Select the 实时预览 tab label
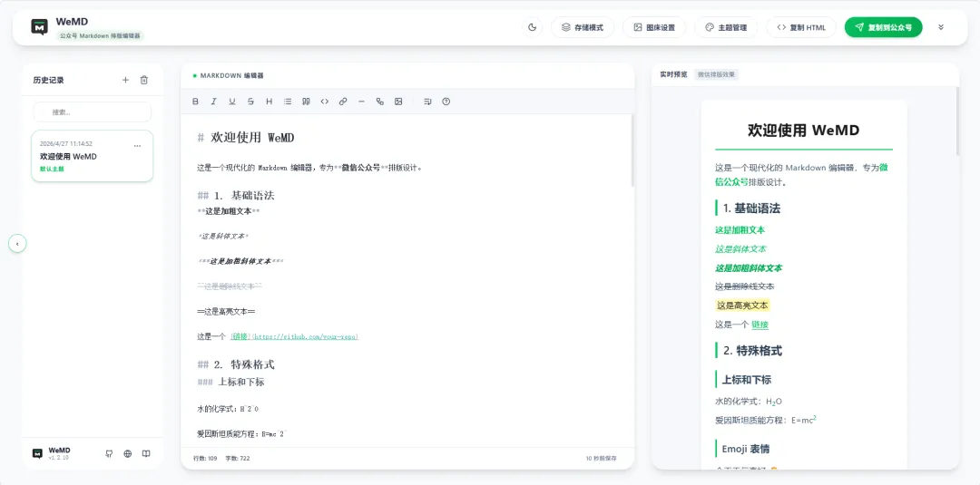This screenshot has width=980, height=485. [673, 74]
